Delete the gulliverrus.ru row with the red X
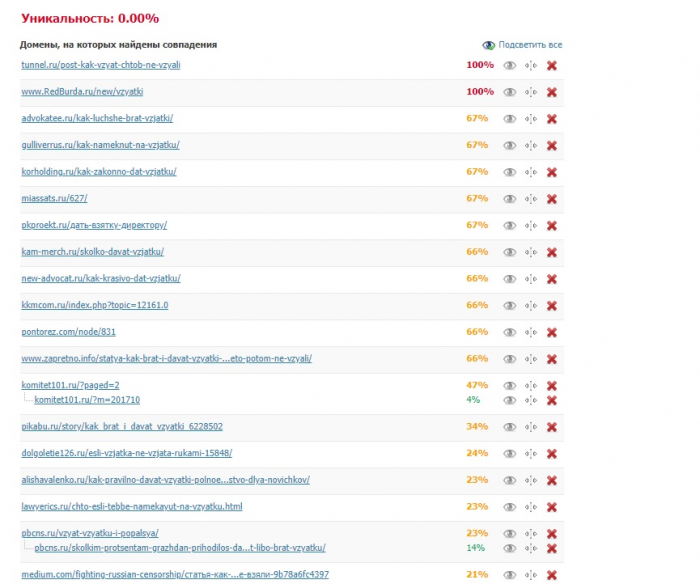700x584 pixels. coord(552,146)
